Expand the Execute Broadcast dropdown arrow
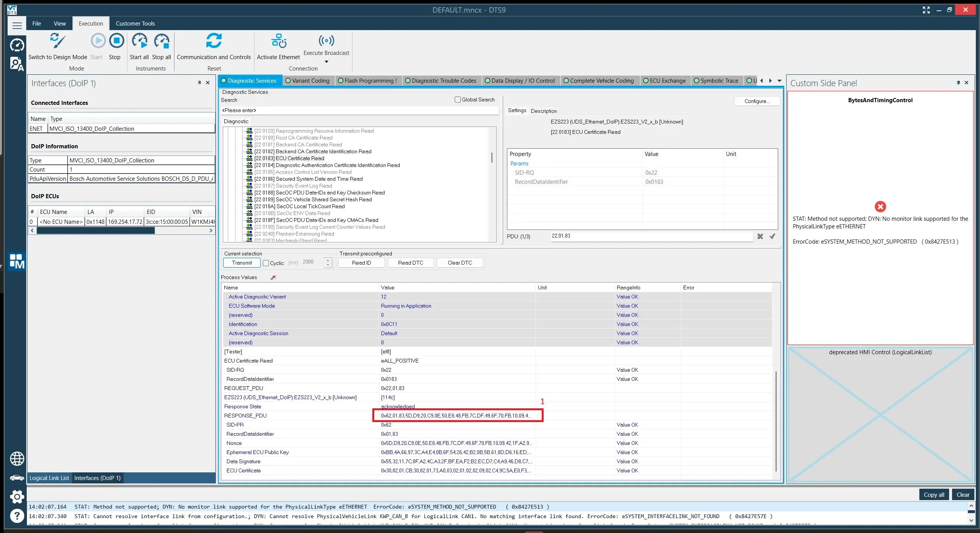Image resolution: width=980 pixels, height=533 pixels. [326, 62]
